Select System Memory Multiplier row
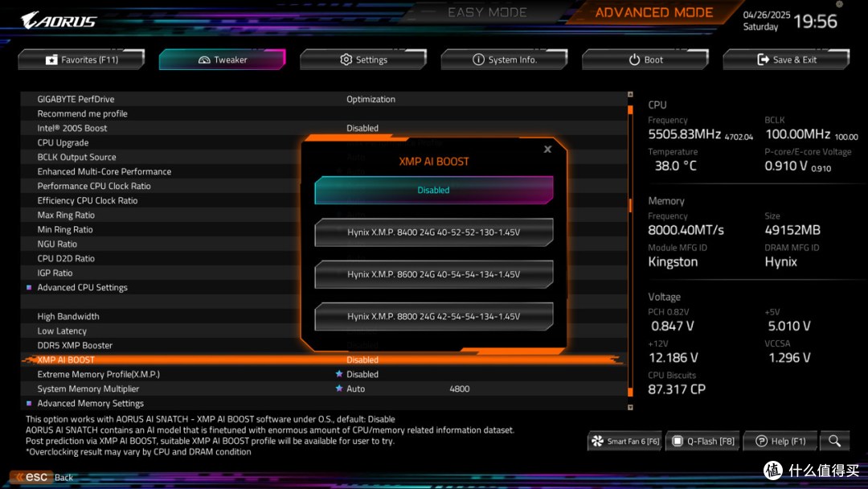Viewport: 868px width, 489px height. (x=324, y=388)
